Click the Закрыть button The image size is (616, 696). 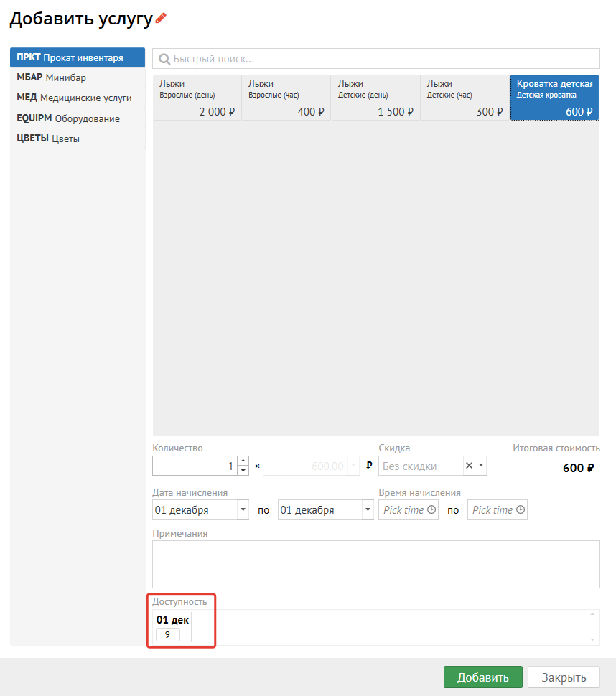point(564,677)
